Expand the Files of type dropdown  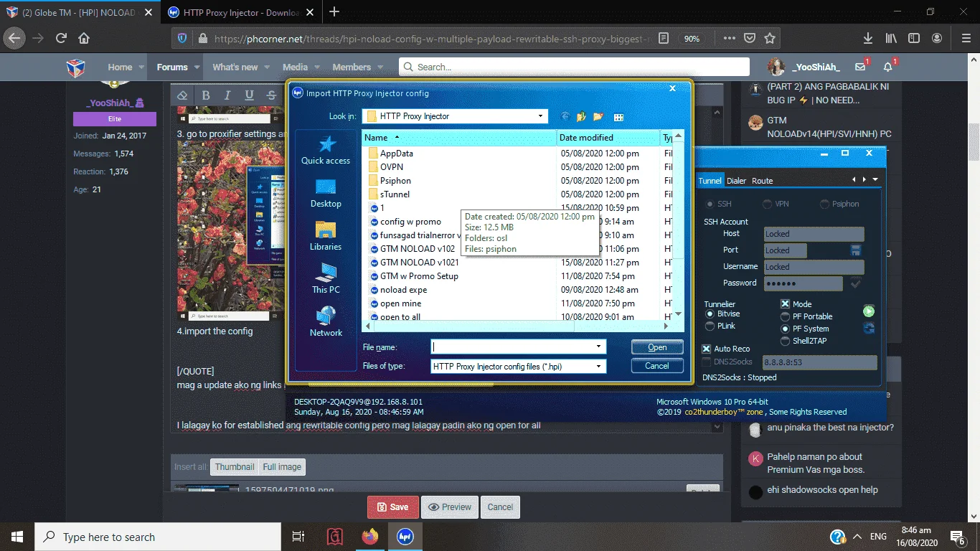tap(599, 366)
